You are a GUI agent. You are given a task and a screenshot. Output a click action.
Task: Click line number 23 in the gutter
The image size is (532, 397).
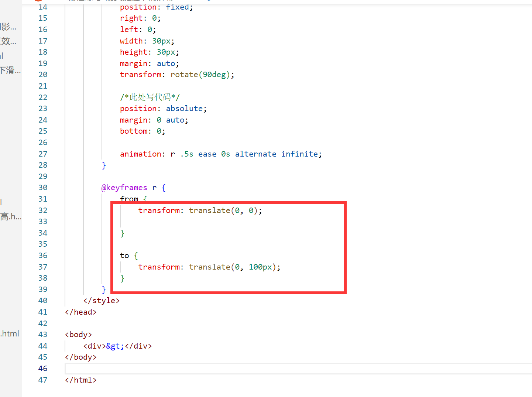click(43, 109)
